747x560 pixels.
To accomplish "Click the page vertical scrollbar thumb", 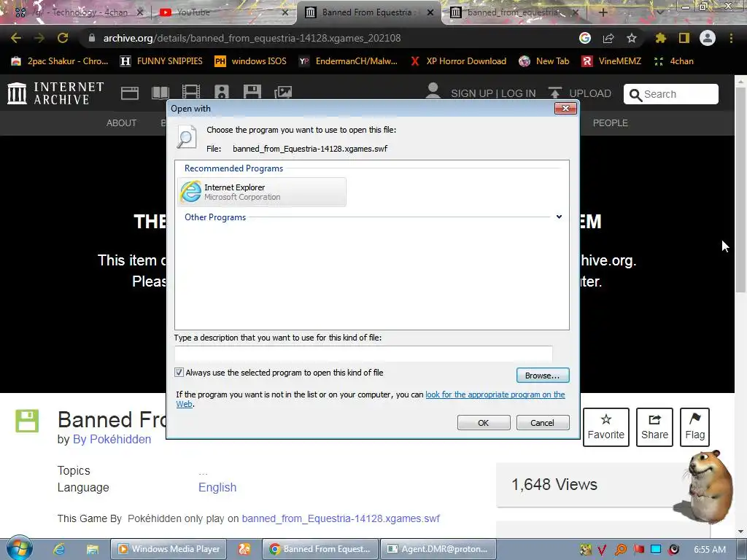I will point(740,190).
